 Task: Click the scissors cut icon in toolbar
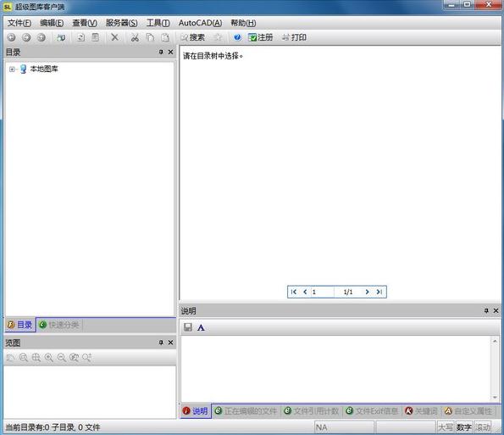135,37
